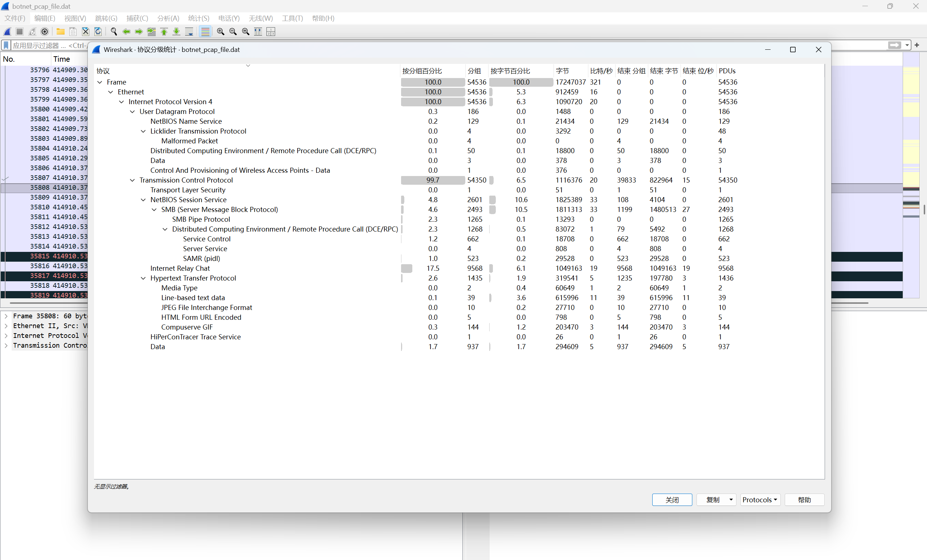Open capture options gear icon
Screen dimensions: 927x560
(x=45, y=32)
